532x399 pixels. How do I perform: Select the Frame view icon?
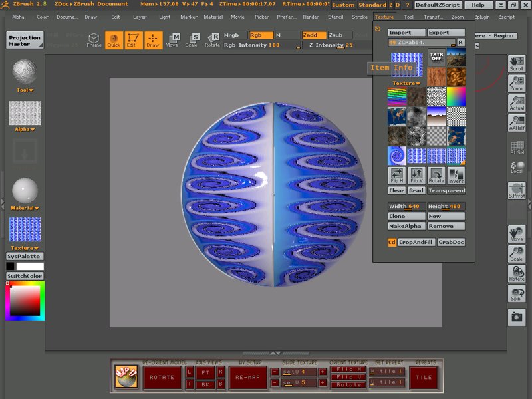click(x=94, y=41)
